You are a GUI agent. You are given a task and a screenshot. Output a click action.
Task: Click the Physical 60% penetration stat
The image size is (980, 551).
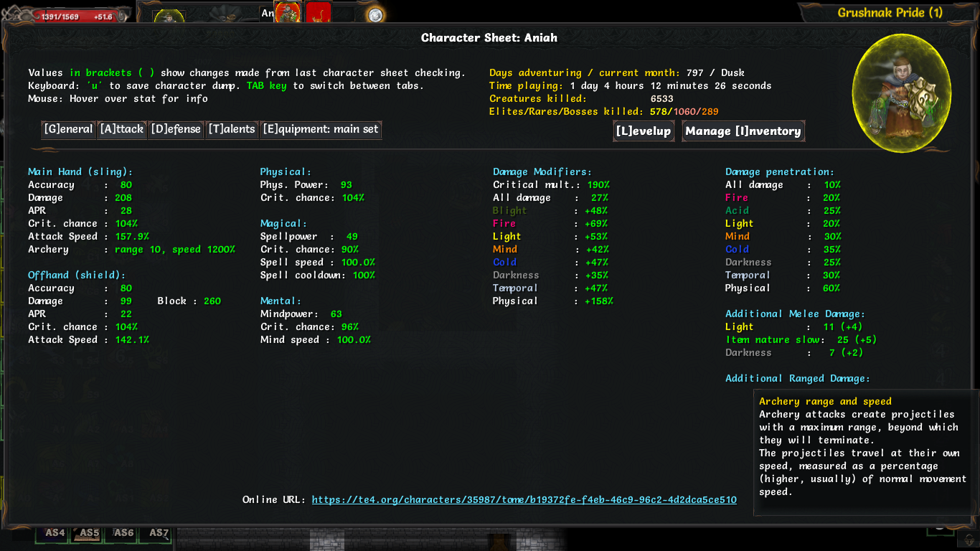(783, 288)
